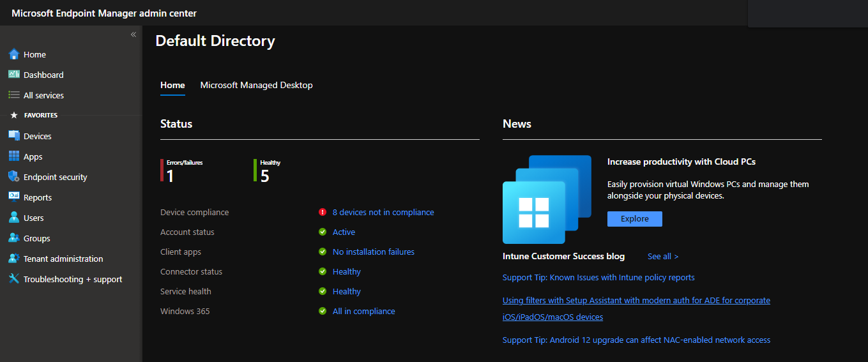Click the Apps grid icon
The image size is (868, 362).
point(14,156)
